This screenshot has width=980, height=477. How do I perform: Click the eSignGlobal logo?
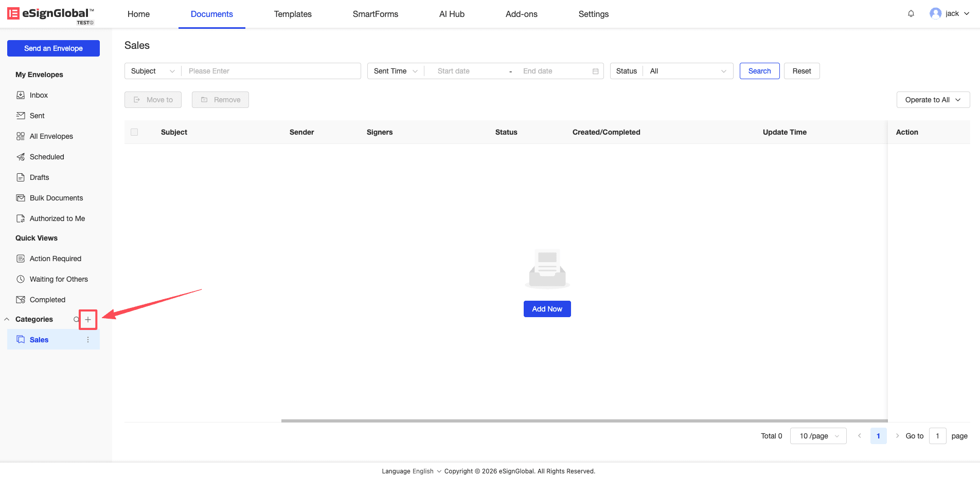50,14
